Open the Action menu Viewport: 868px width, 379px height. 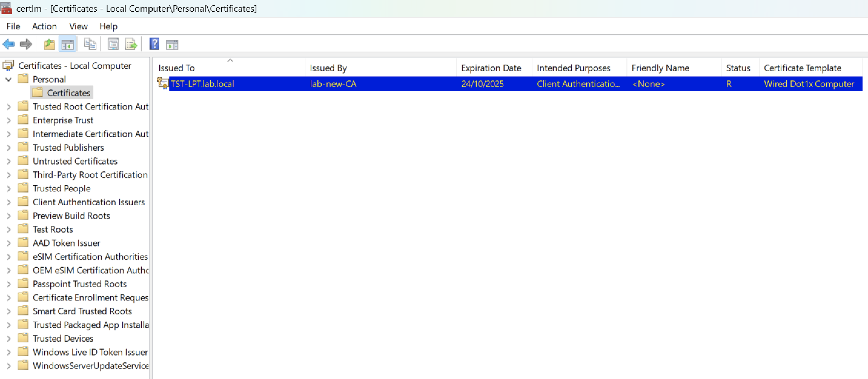pos(44,26)
